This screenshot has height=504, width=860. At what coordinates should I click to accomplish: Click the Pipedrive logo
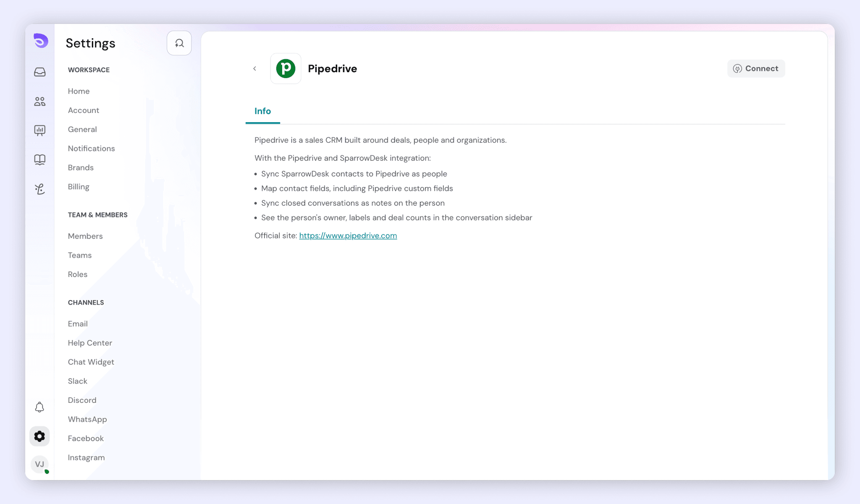286,68
